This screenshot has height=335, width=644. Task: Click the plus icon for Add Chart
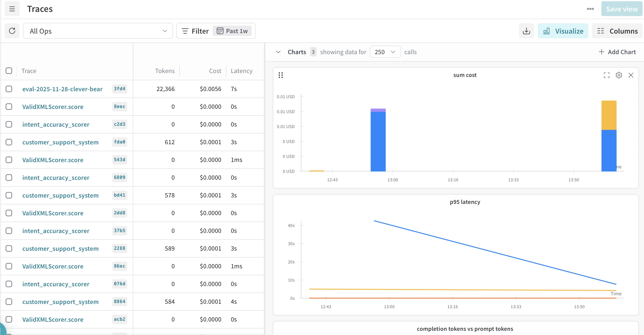(x=601, y=52)
